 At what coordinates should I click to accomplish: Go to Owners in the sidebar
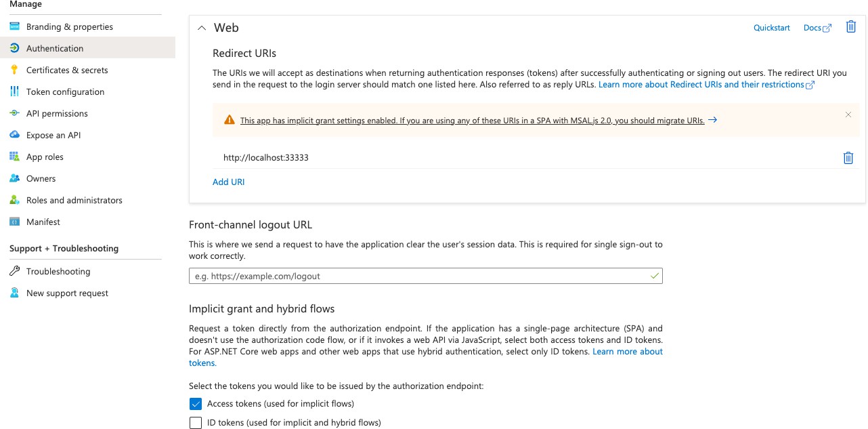coord(41,179)
